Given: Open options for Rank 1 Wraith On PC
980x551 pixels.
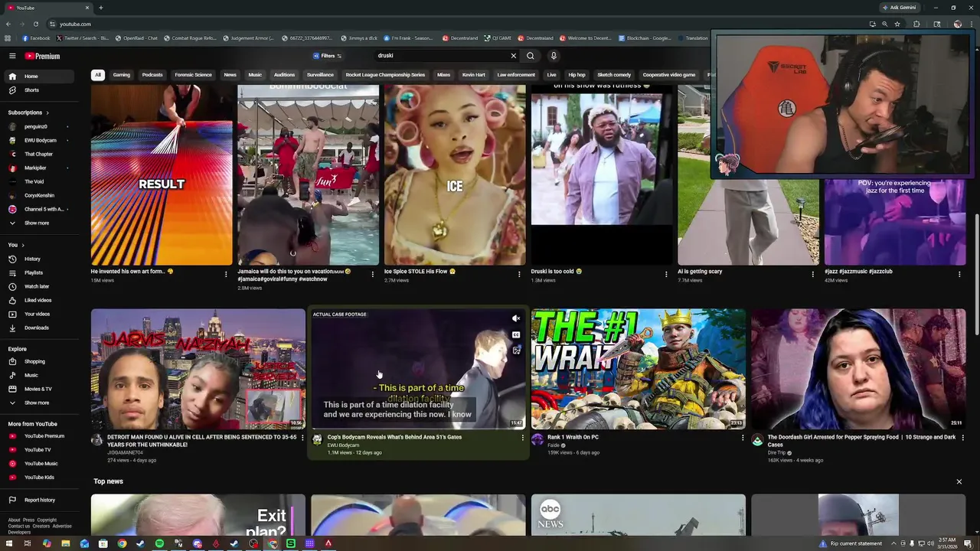Looking at the screenshot, I should pyautogui.click(x=742, y=438).
